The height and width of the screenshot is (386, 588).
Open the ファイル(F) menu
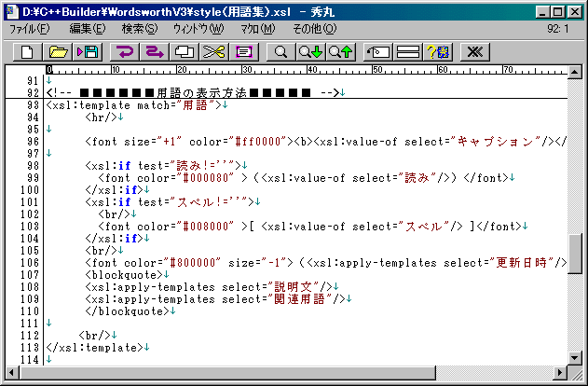30,29
